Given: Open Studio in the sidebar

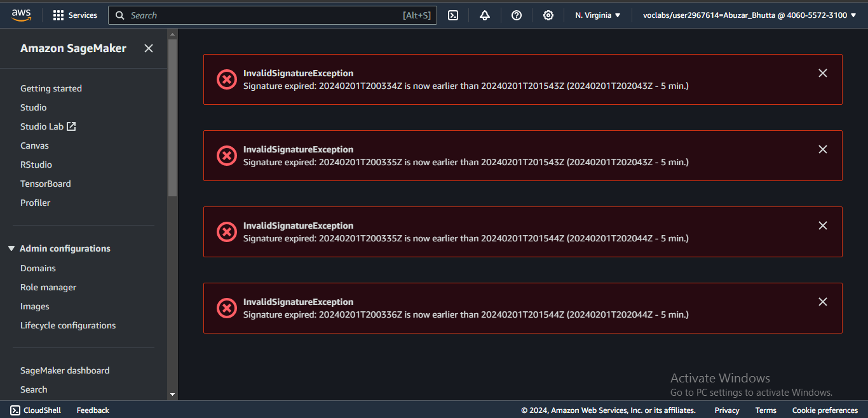Looking at the screenshot, I should tap(33, 107).
